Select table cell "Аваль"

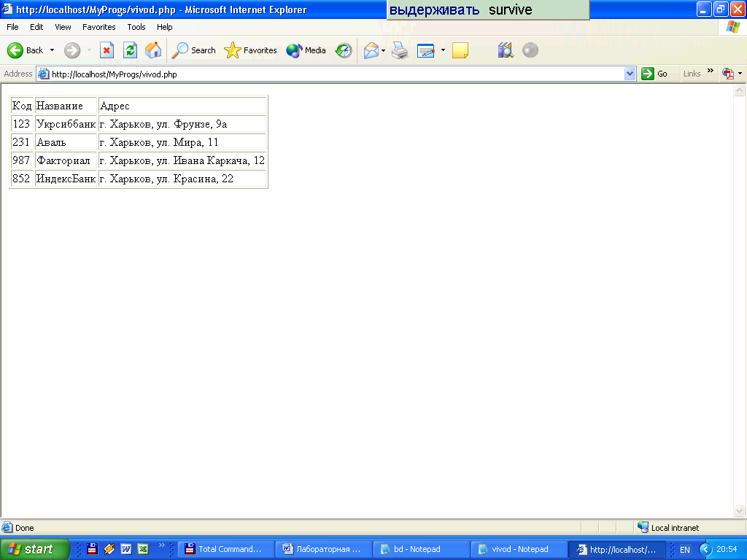(66, 142)
